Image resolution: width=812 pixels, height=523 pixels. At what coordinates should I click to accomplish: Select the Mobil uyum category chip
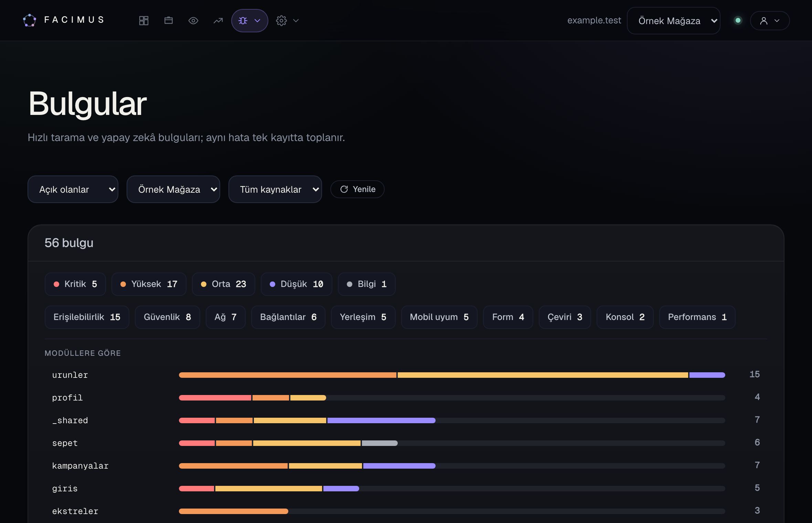click(x=439, y=317)
